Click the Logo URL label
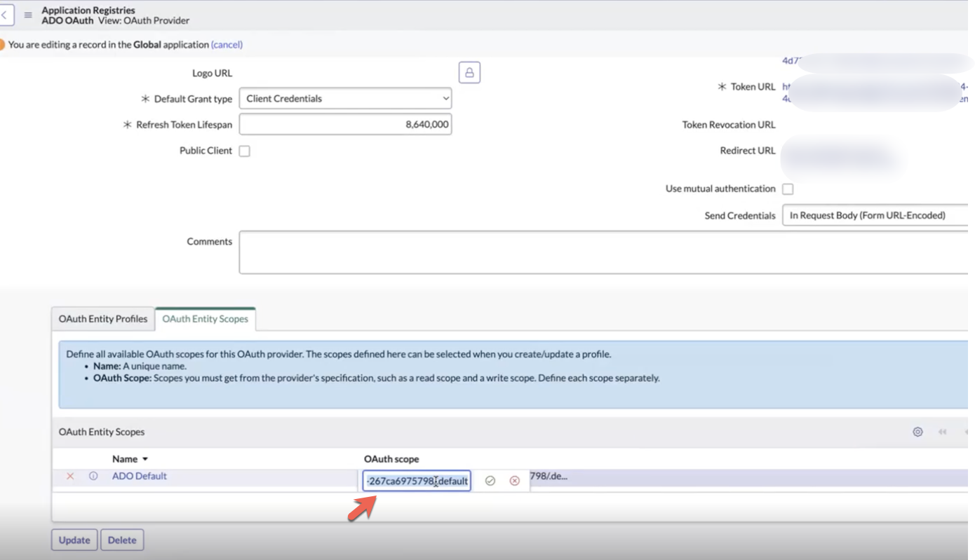The image size is (975, 560). point(212,73)
